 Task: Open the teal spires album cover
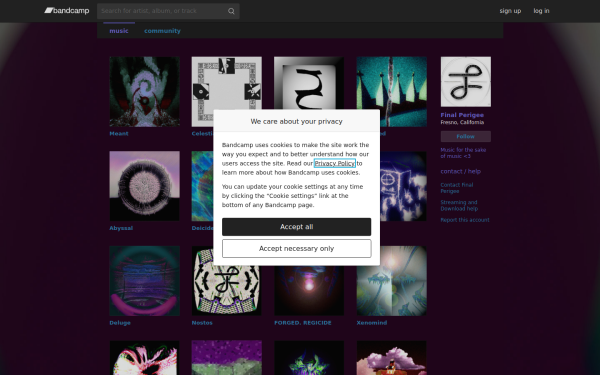coord(392,91)
